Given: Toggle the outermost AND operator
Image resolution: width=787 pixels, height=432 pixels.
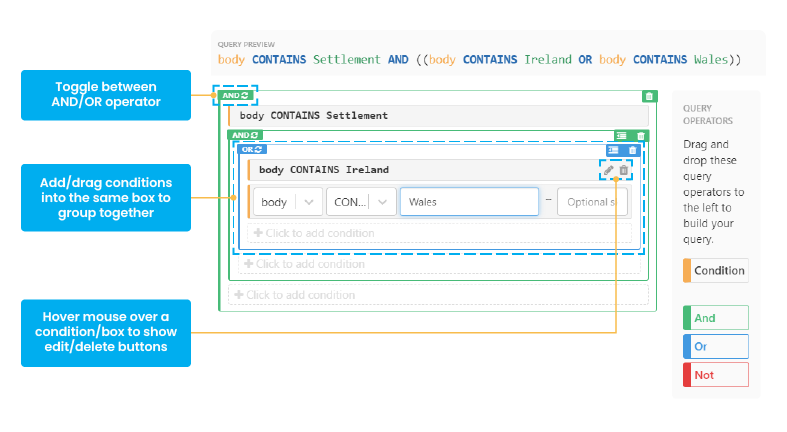Looking at the screenshot, I should click(x=236, y=96).
